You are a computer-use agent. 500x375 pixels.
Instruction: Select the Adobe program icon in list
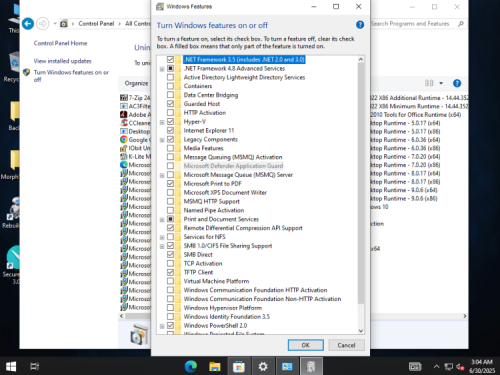tap(124, 114)
